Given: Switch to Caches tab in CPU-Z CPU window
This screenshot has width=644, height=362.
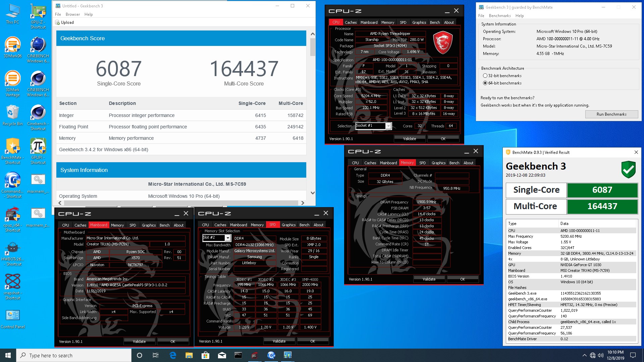Looking at the screenshot, I should 351,22.
